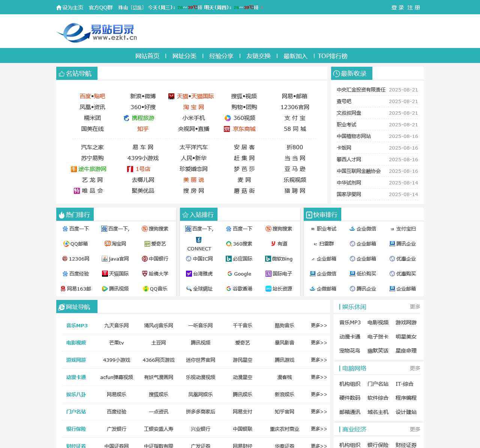Click the Yahoo icon beside 台湾雅虎
The image size is (480, 448).
(x=189, y=274)
